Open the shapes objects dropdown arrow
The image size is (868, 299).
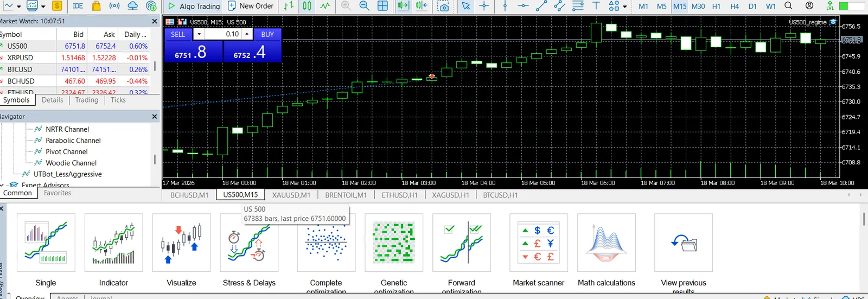[625, 7]
